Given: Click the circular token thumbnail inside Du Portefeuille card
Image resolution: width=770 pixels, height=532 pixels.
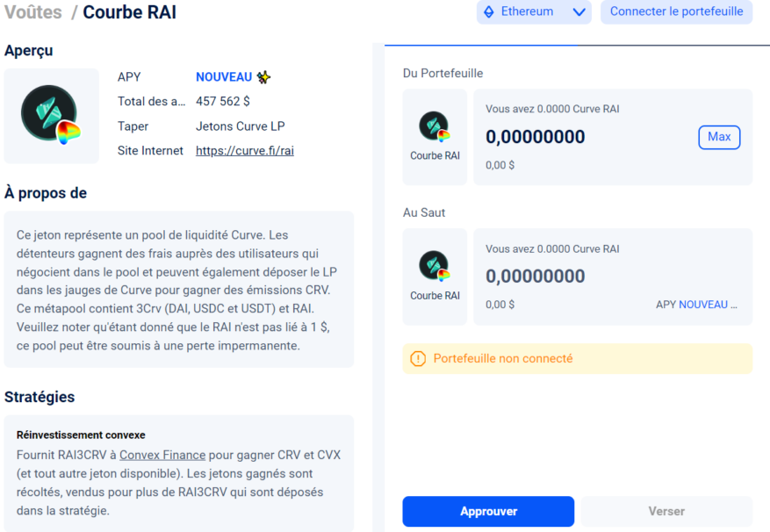Looking at the screenshot, I should [x=434, y=126].
